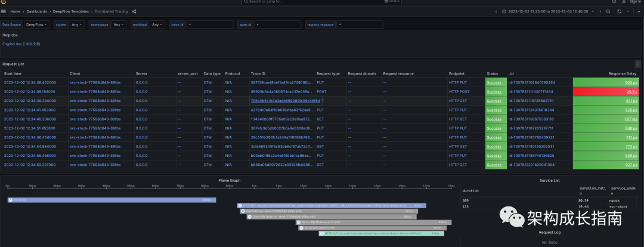Image resolution: width=644 pixels, height=247 pixels.
Task: Click the request_resource input field
Action: tap(360, 24)
